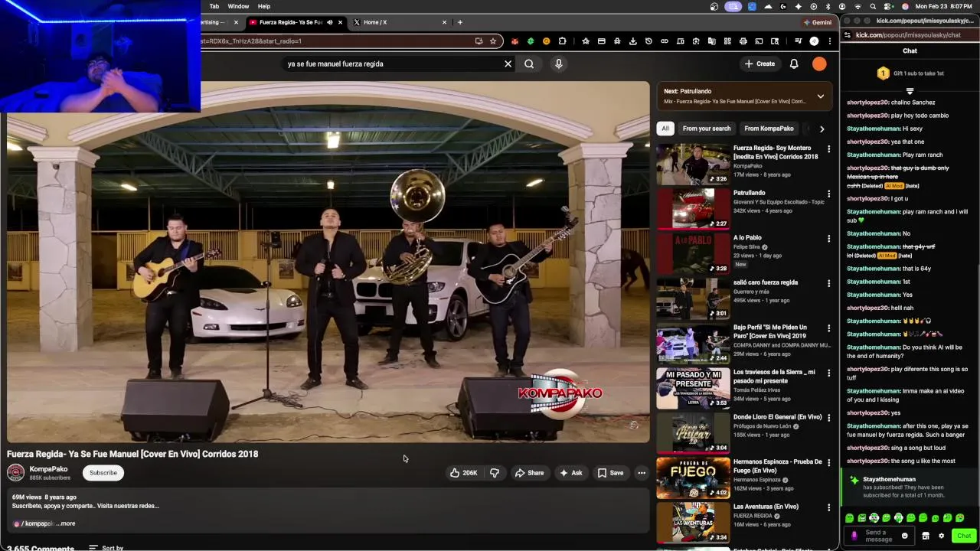
Task: Open Chrome three-dot menu
Action: click(829, 41)
